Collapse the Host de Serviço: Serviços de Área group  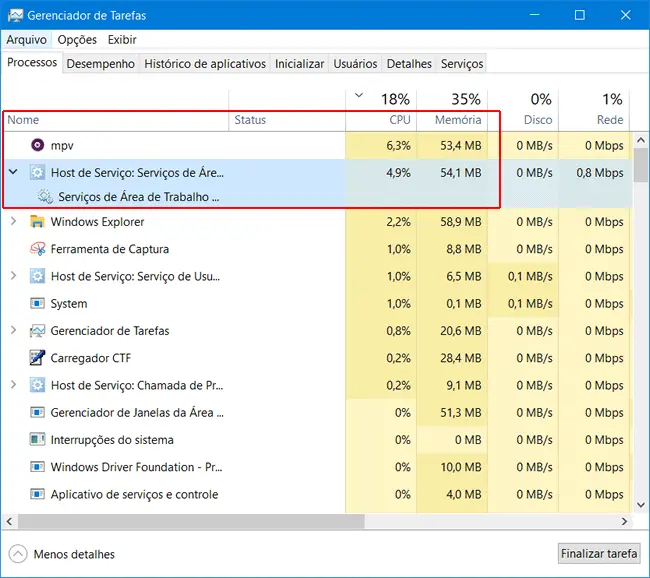(13, 173)
